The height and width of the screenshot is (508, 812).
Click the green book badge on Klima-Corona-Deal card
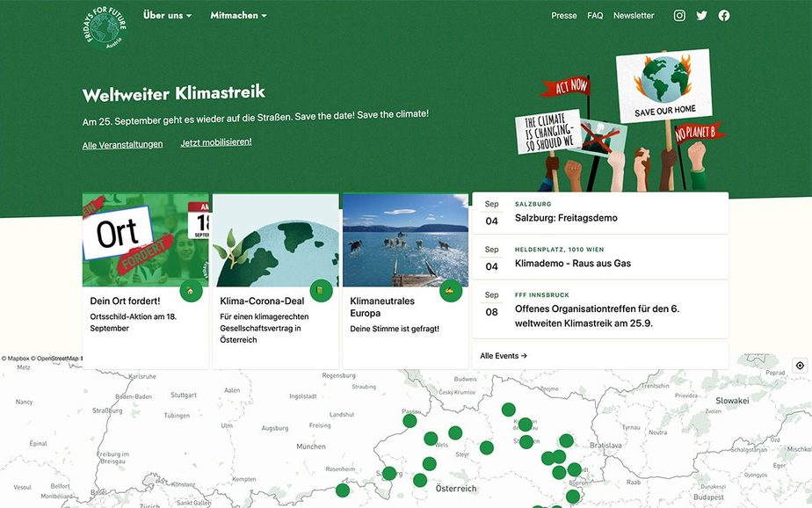(321, 291)
